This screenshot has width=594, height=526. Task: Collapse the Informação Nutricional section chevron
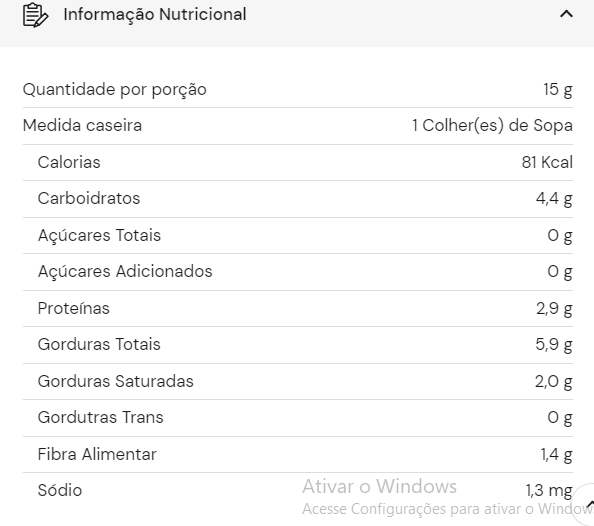pyautogui.click(x=566, y=14)
